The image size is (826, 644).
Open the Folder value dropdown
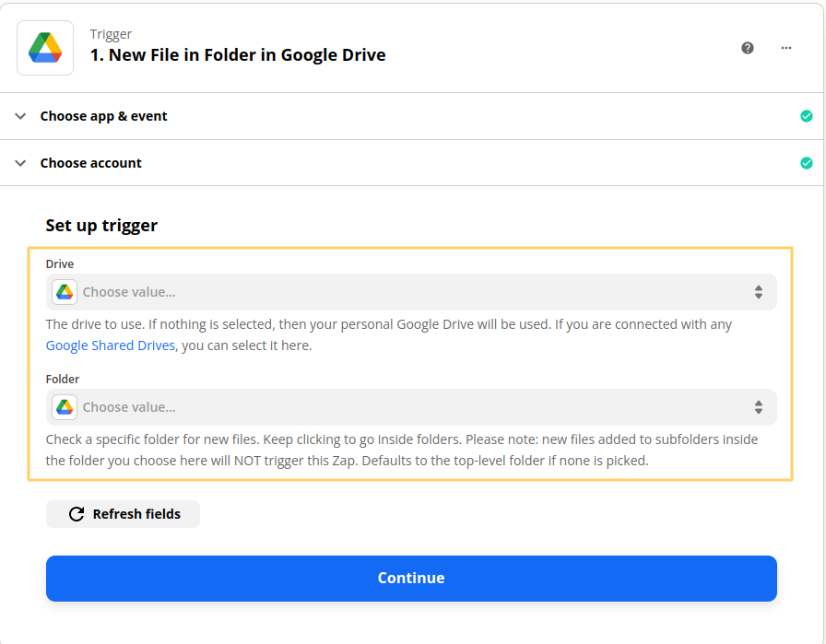click(x=411, y=406)
